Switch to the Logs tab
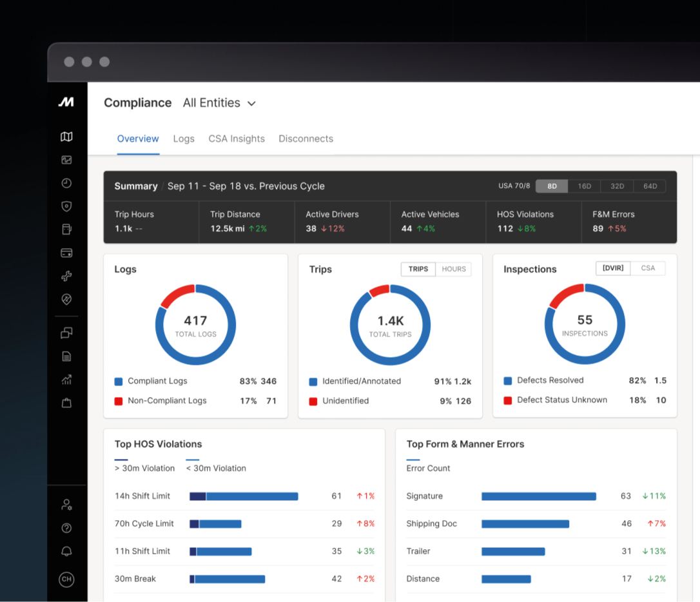700x602 pixels. point(184,139)
